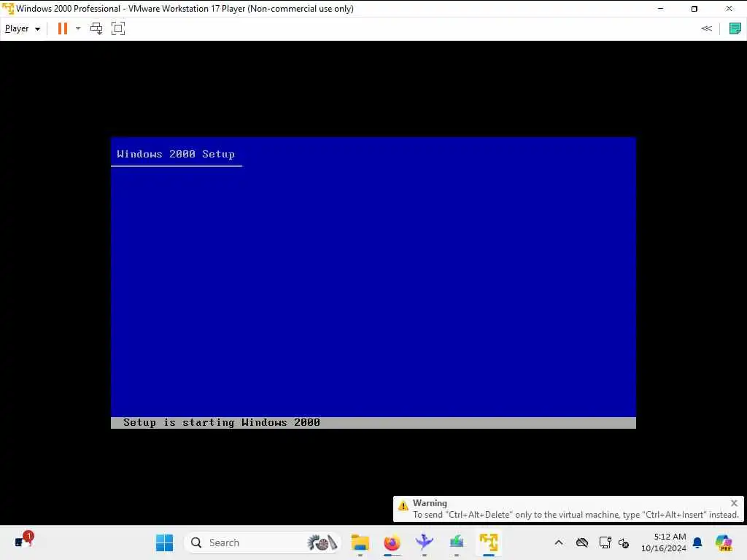Open the green app next to the VMware icon
Viewport: 747px width, 560px height.
(457, 542)
